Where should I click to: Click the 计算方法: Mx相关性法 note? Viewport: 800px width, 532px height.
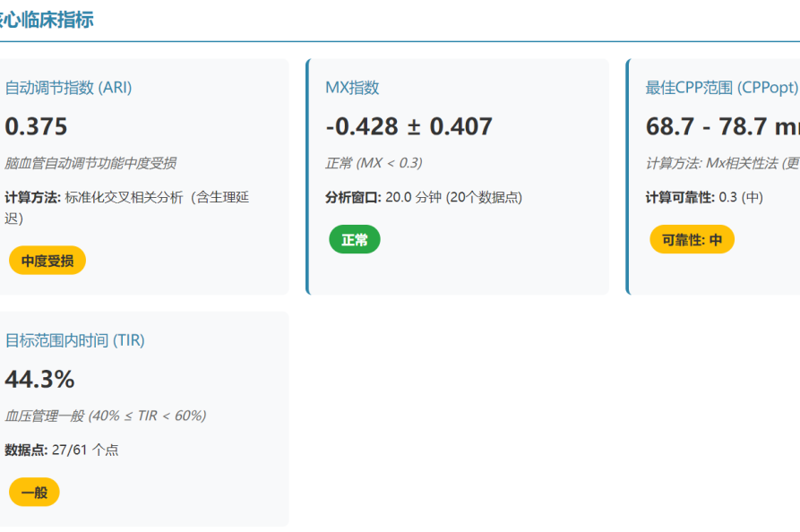tap(722, 163)
